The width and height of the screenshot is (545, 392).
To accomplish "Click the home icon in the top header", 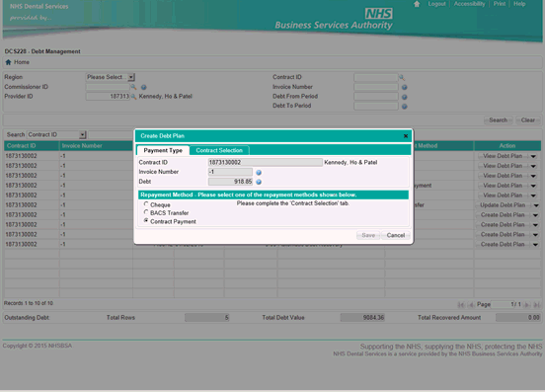I will 417,4.
